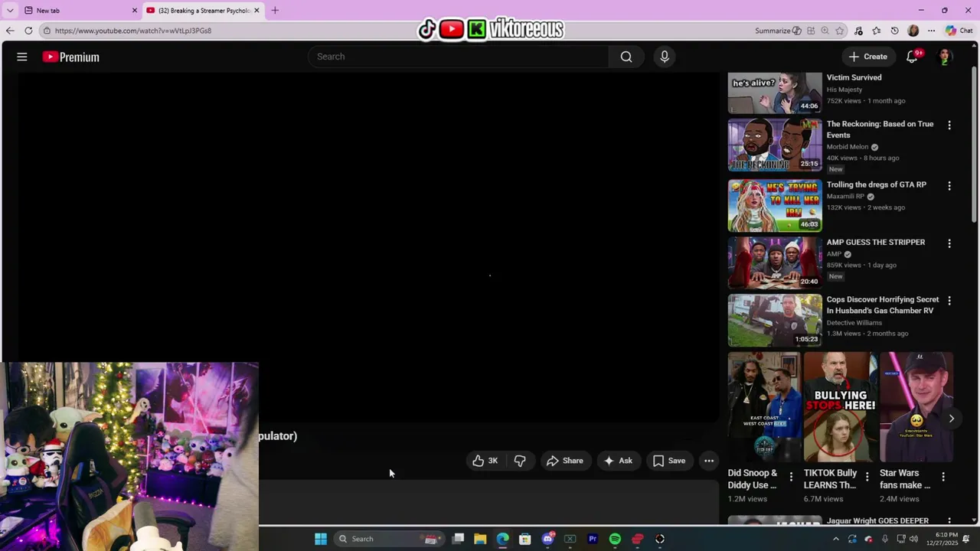Screen dimensions: 980x551
Task: Open Discord from the taskbar
Action: click(547, 539)
